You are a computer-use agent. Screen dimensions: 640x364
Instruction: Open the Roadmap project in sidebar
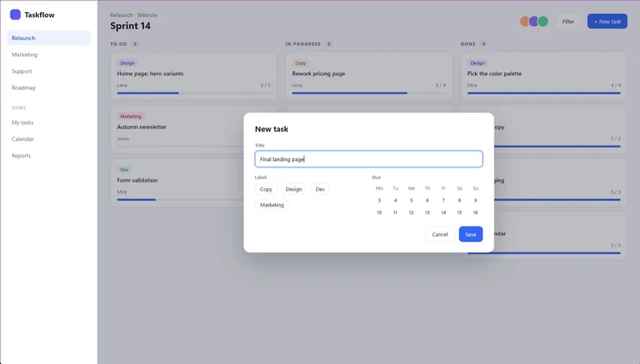point(49,88)
